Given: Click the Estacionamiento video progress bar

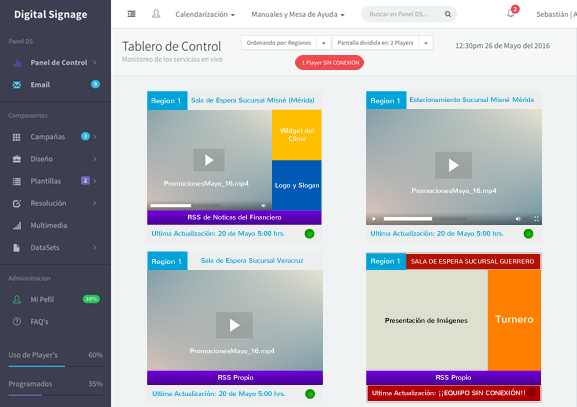Looking at the screenshot, I should [425, 219].
